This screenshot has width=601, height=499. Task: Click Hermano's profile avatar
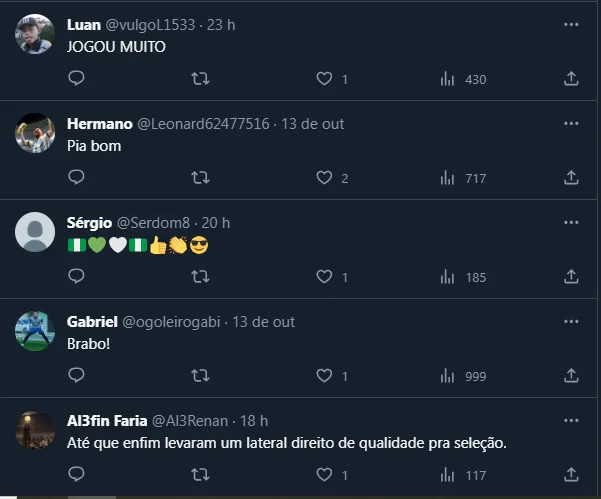click(x=36, y=133)
